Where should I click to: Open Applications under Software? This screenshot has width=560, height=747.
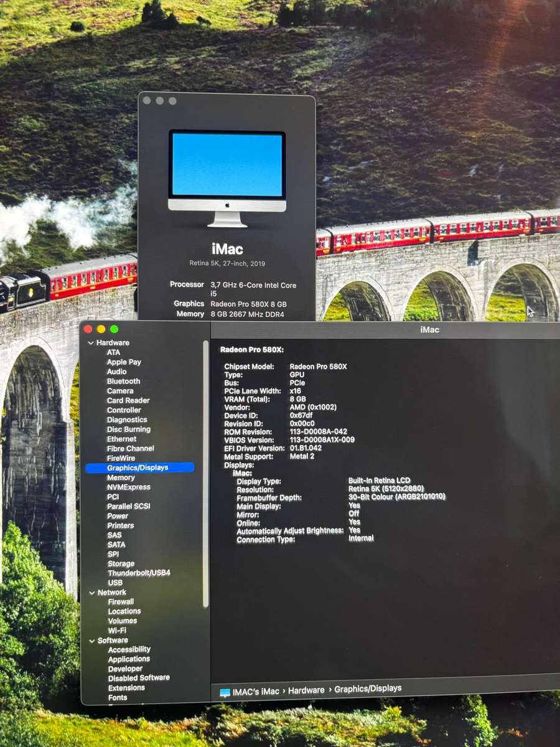(x=129, y=659)
